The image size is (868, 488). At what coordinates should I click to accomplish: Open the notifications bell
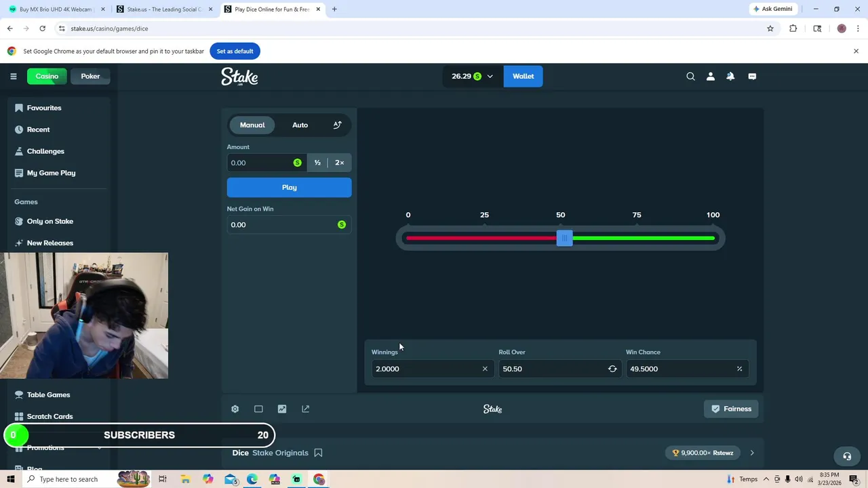(x=730, y=77)
